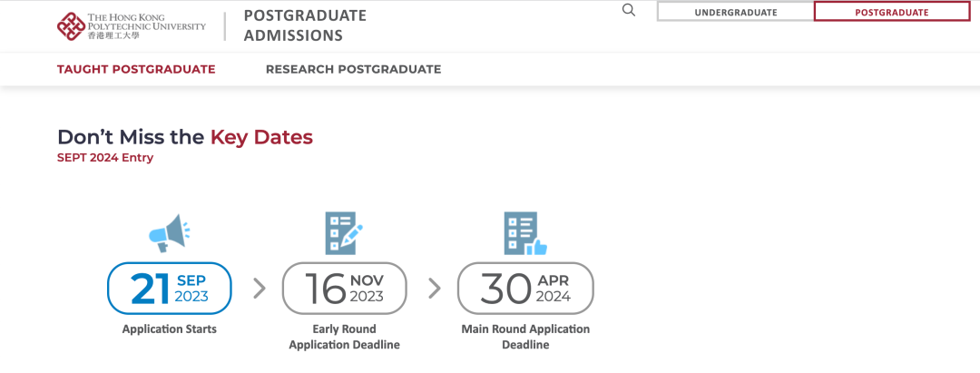Screen dimensions: 980x373
Task: Select the 21 SEP 2023 date box
Action: pos(170,288)
